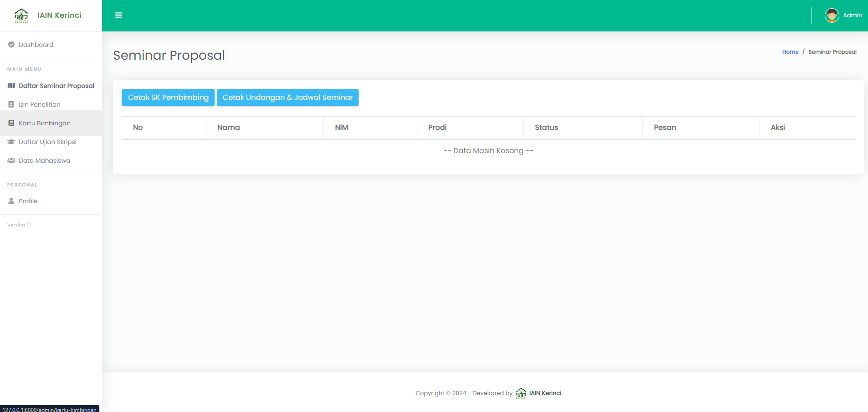Open the Admin avatar picture
This screenshot has height=412, width=868.
[832, 15]
